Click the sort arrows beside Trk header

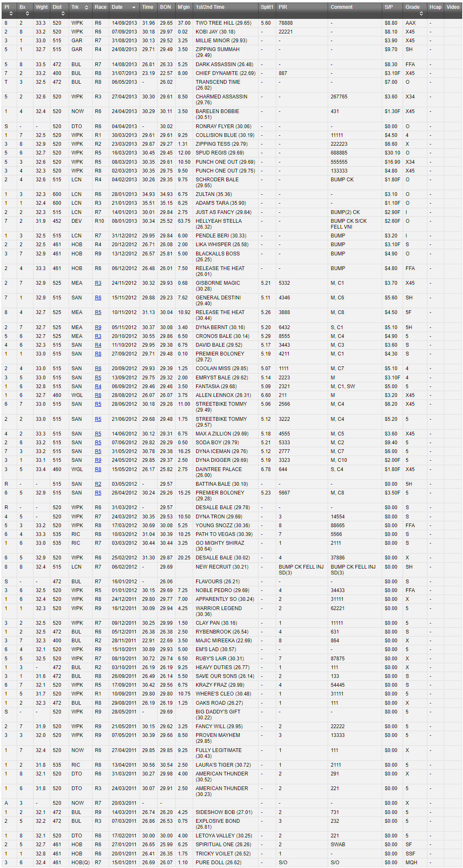coord(86,8)
